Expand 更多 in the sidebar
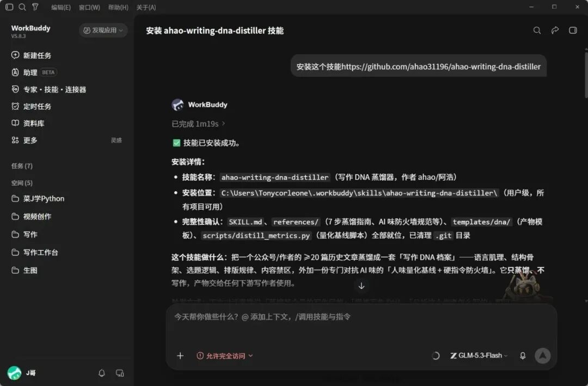 (24, 140)
